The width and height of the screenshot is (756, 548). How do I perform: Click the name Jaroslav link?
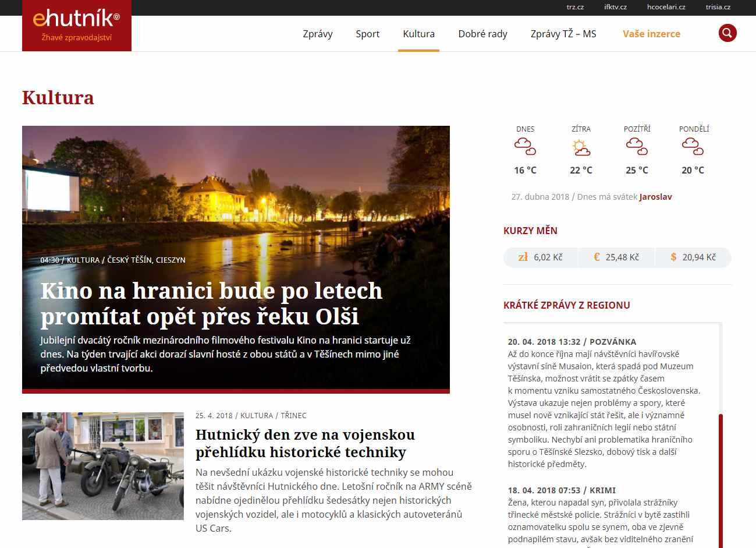pyautogui.click(x=656, y=197)
